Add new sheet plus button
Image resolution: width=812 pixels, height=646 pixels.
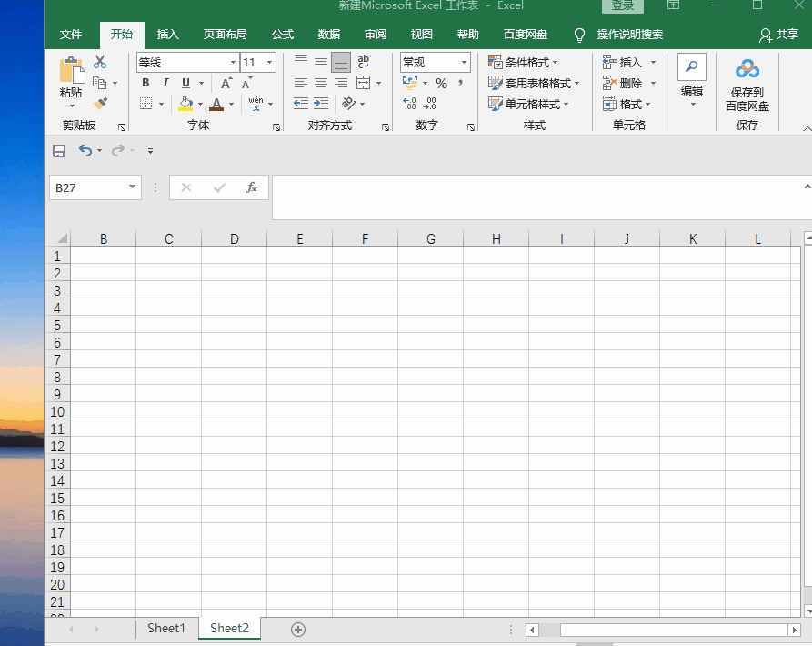(297, 630)
